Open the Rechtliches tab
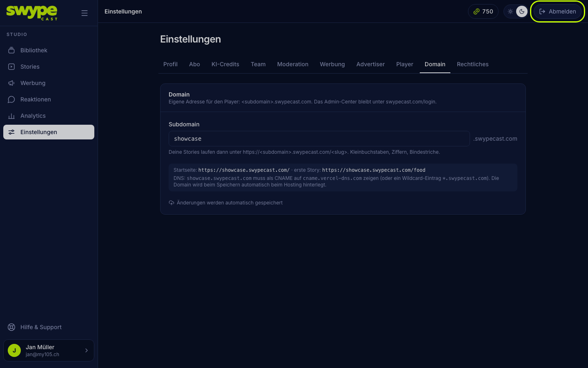Viewport: 588px width, 368px height. tap(473, 64)
